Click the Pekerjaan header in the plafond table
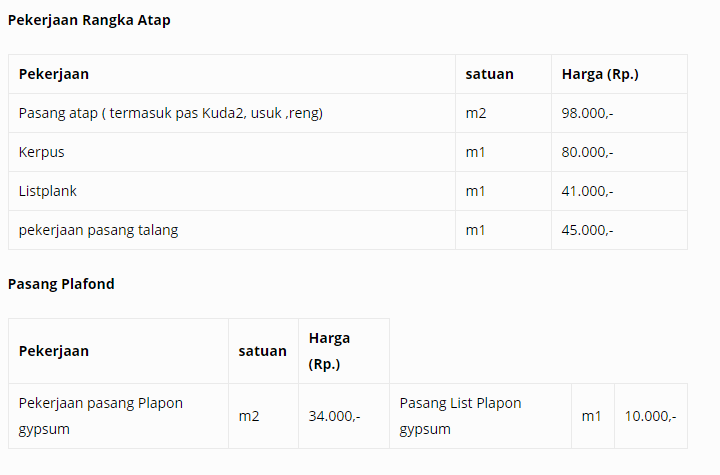720x475 pixels. pos(54,351)
